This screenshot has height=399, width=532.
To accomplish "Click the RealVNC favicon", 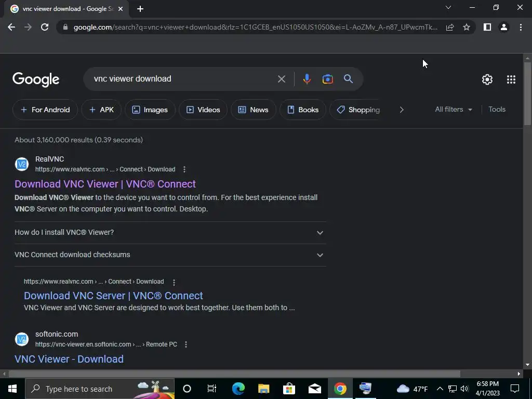I will point(22,164).
